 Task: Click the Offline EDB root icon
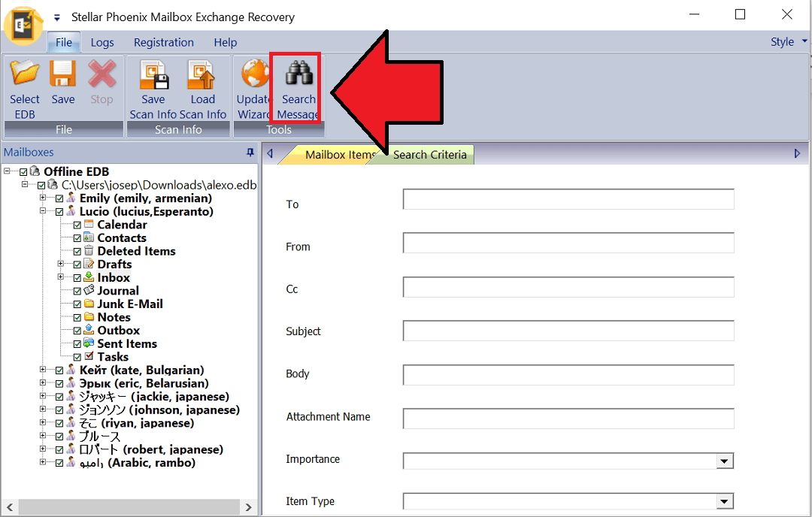tap(35, 171)
